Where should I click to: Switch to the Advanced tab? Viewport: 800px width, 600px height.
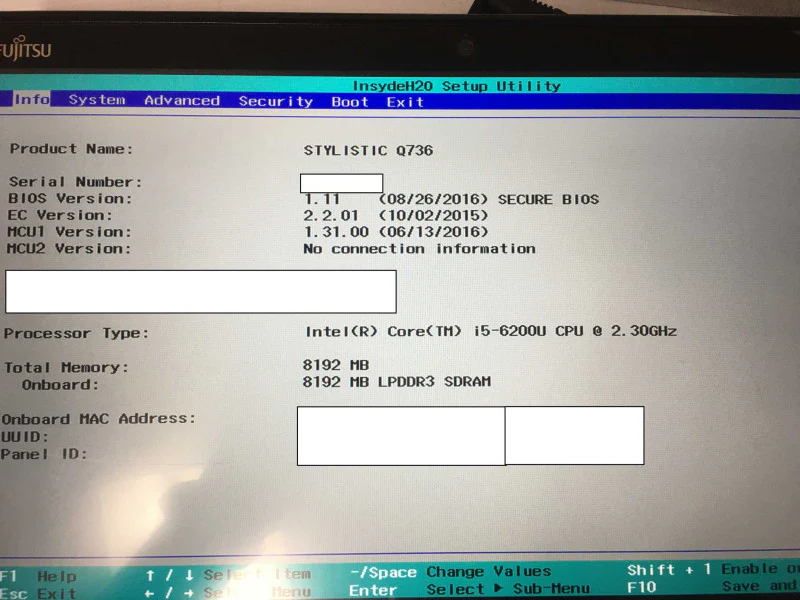click(x=182, y=101)
